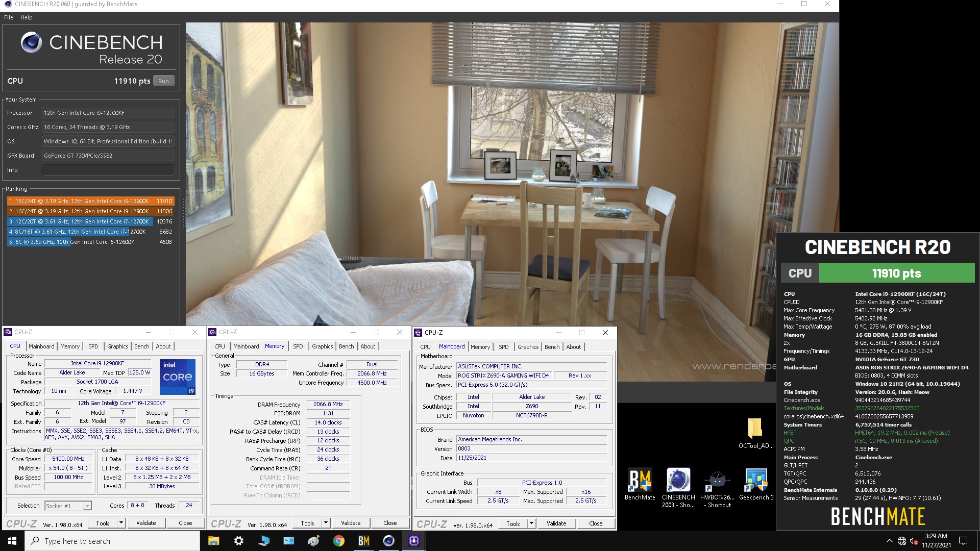The image size is (980, 551).
Task: Click Close button in left CPU-Z
Action: [185, 523]
